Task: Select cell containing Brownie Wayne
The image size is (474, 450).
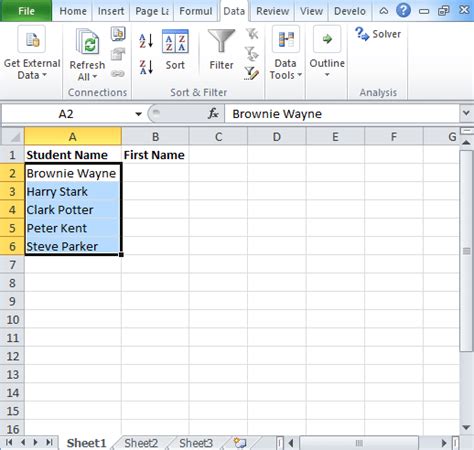Action: (73, 173)
